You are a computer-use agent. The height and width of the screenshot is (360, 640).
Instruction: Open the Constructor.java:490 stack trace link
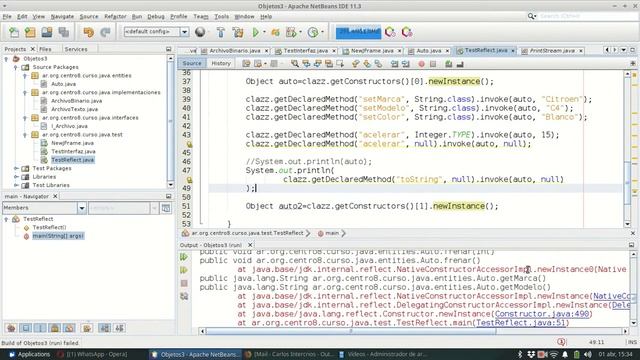click(x=542, y=314)
